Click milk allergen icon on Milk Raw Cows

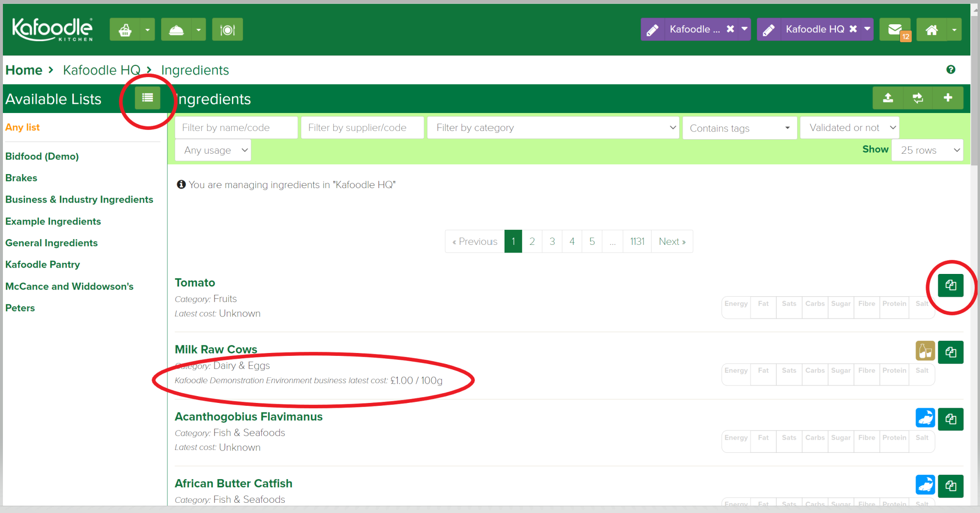point(925,351)
